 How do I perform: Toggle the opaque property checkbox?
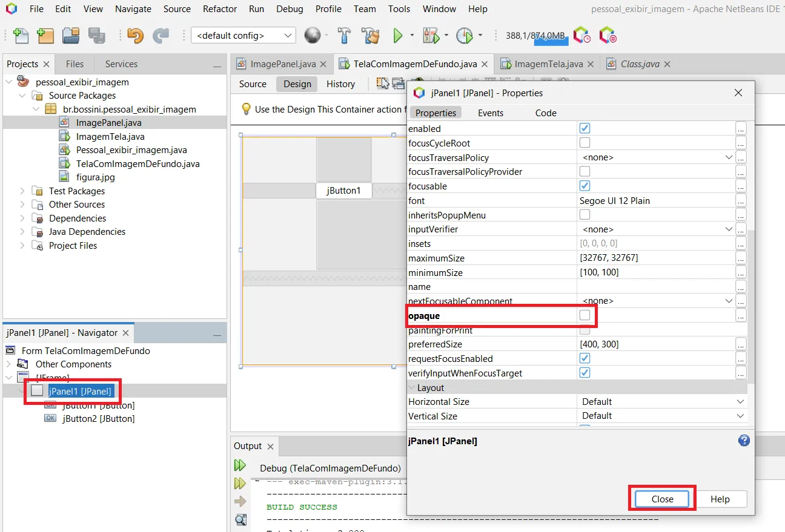tap(585, 315)
